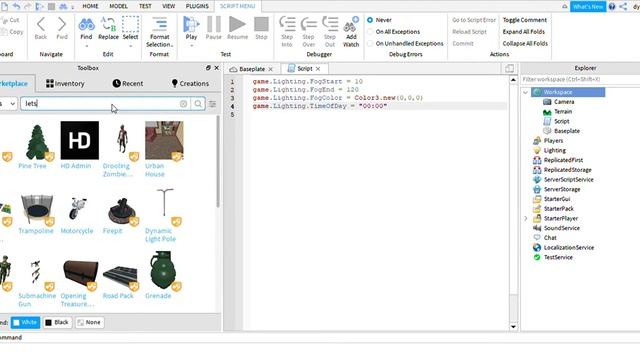Select the Pine Tree toolbox item
Screen dimensions: 640x360
pyautogui.click(x=36, y=145)
